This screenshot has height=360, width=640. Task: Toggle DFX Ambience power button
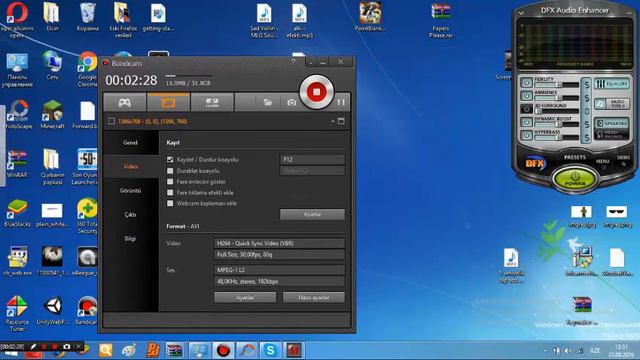click(527, 96)
